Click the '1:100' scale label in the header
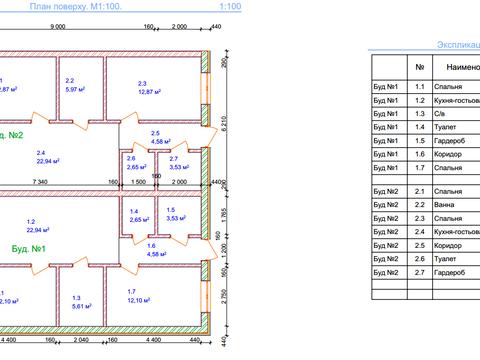Viewport: 480px width, 360px height. (x=230, y=6)
